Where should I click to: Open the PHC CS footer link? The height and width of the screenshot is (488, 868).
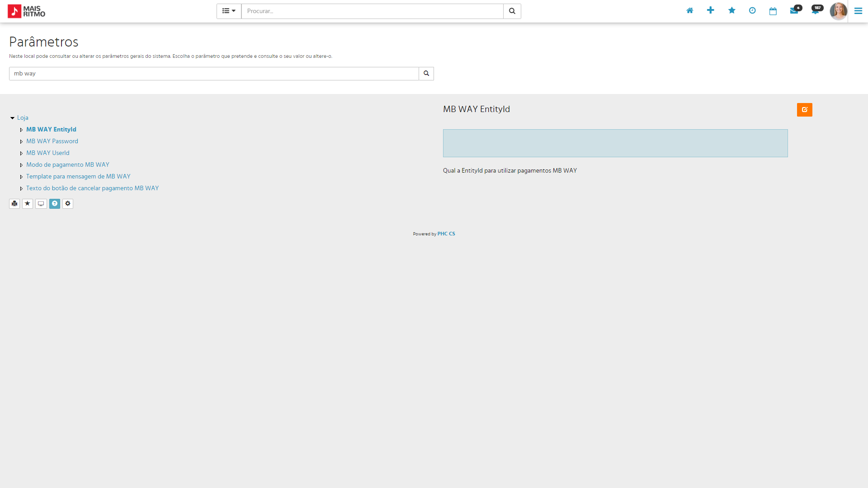click(x=446, y=234)
